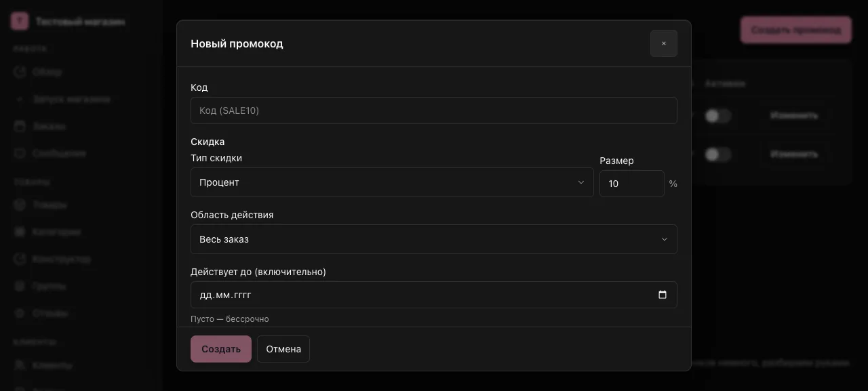The image size is (868, 391).
Task: Click the Создать button in dialog footer
Action: click(221, 349)
